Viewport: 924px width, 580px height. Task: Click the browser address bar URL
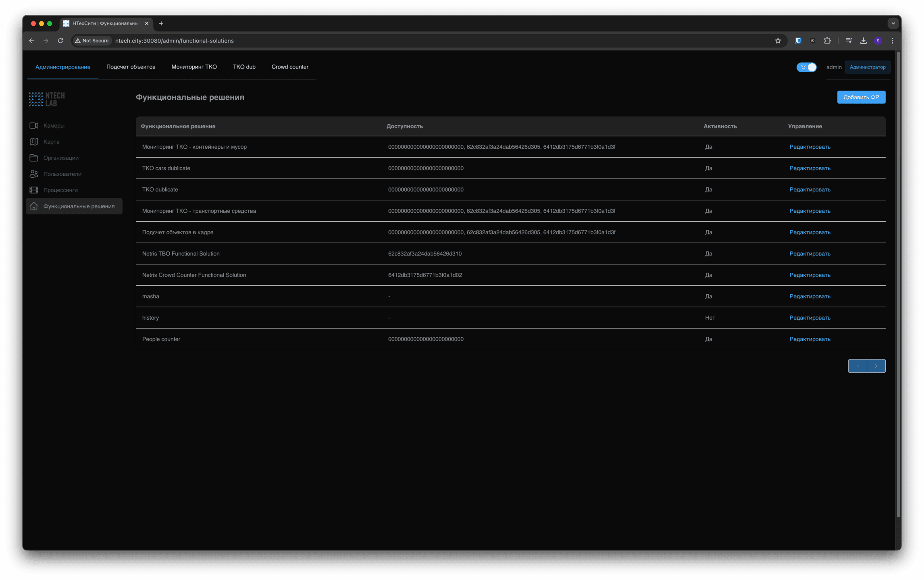174,41
